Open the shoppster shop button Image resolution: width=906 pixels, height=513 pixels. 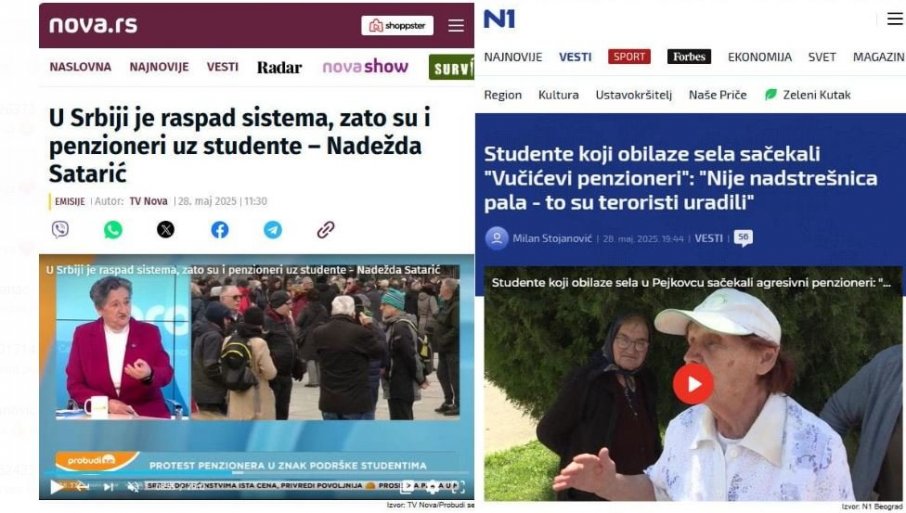(x=398, y=25)
